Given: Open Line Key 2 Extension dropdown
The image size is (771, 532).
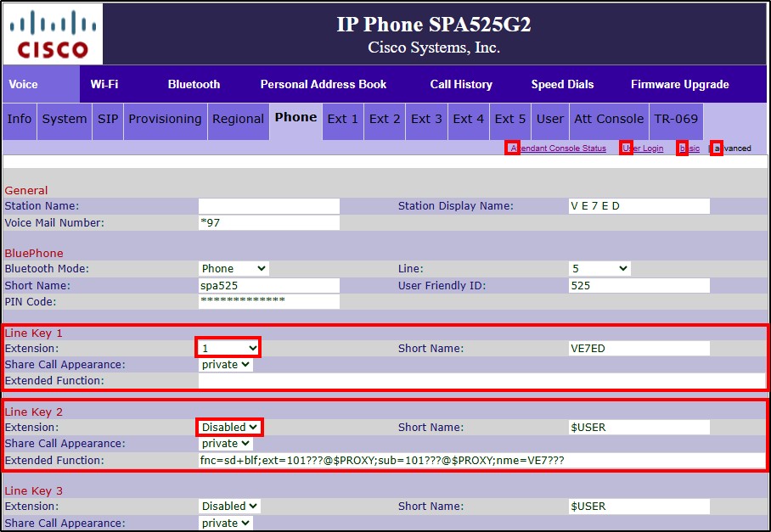Looking at the screenshot, I should click(x=229, y=428).
